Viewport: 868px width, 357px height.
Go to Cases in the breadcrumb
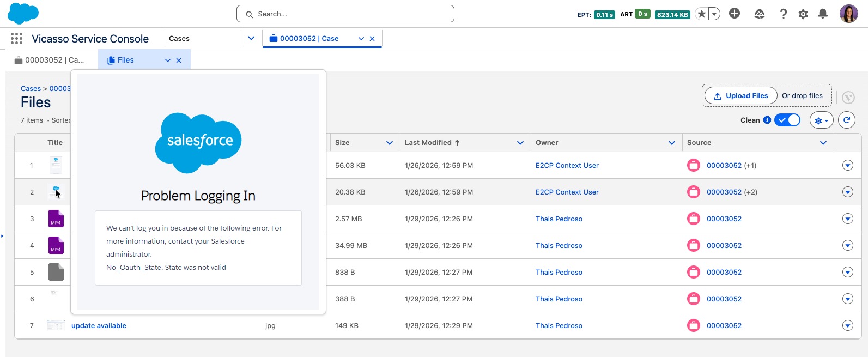point(31,88)
